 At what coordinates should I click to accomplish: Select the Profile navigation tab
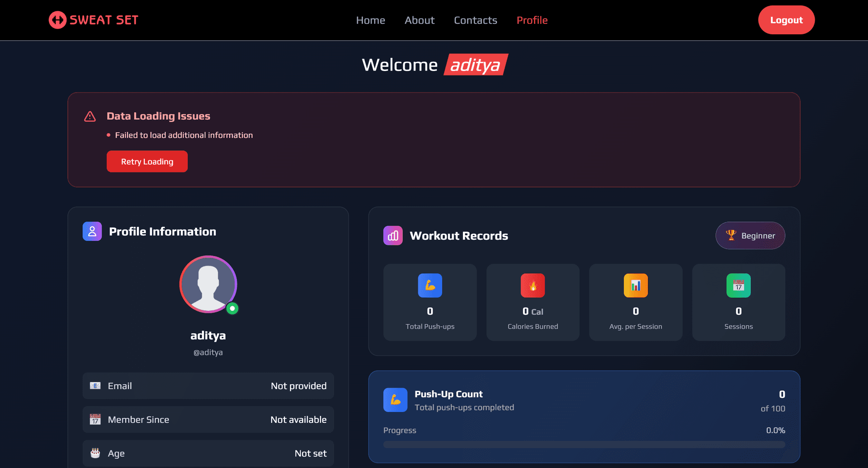[x=532, y=20]
